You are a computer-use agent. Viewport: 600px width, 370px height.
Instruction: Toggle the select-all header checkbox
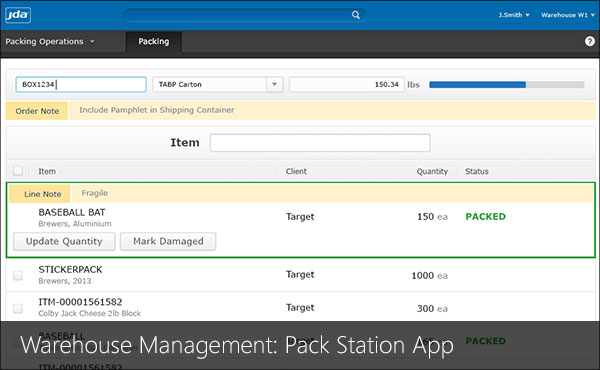18,171
